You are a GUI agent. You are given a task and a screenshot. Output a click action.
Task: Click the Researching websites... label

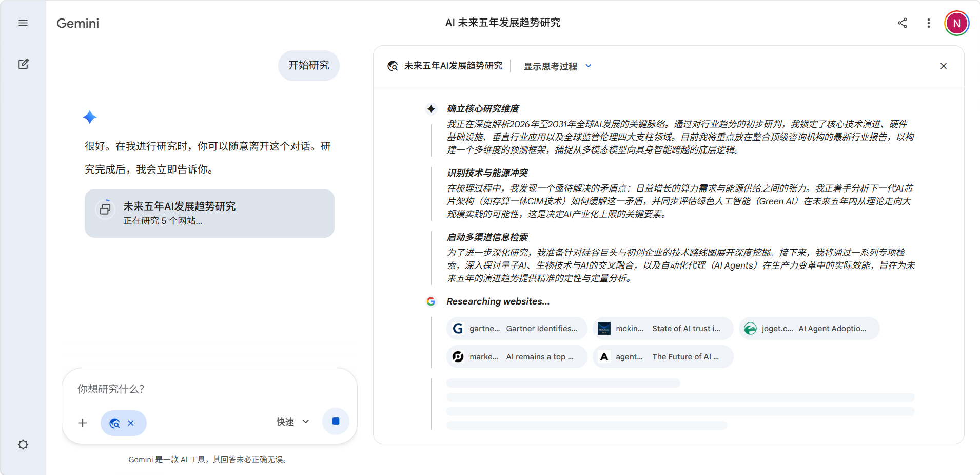coord(498,301)
